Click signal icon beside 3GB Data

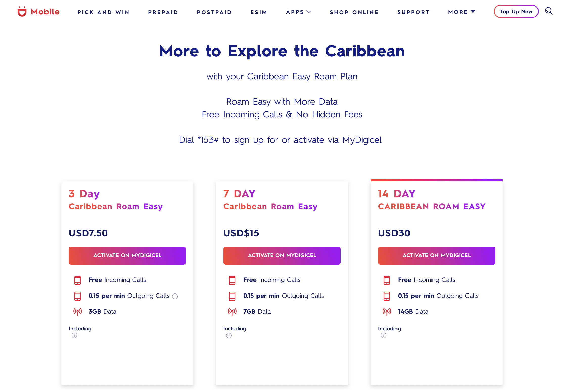(78, 311)
